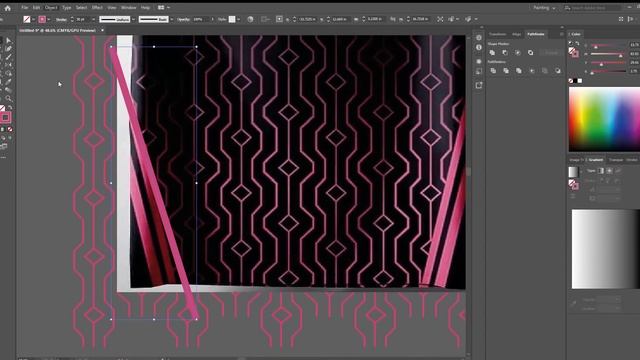Open the Effect menu
Viewport: 640px width, 360px height.
(x=97, y=8)
